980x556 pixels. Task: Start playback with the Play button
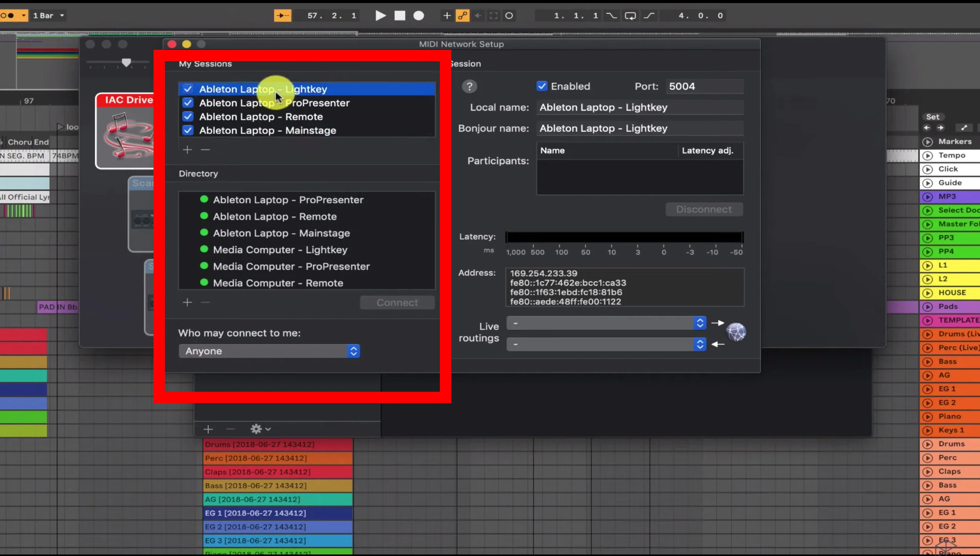(x=380, y=16)
